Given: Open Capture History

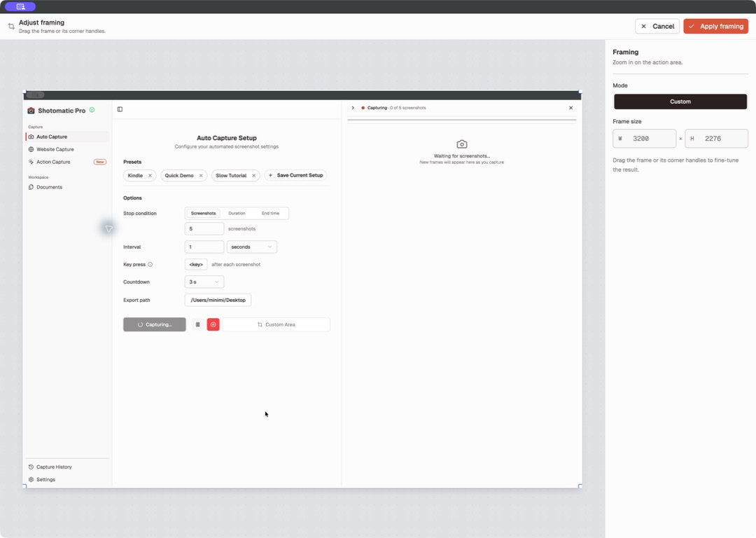Looking at the screenshot, I should tap(67, 467).
